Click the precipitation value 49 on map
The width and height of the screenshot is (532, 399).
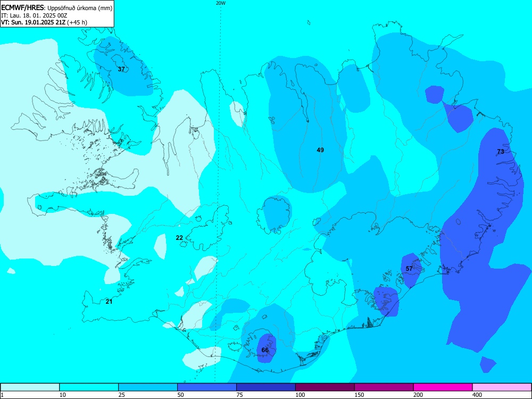(320, 150)
